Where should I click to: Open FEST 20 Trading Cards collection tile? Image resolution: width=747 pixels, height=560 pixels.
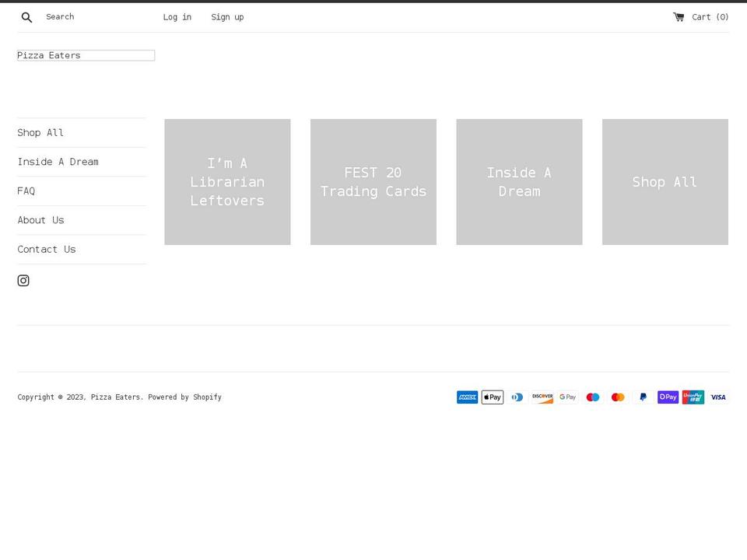point(373,182)
